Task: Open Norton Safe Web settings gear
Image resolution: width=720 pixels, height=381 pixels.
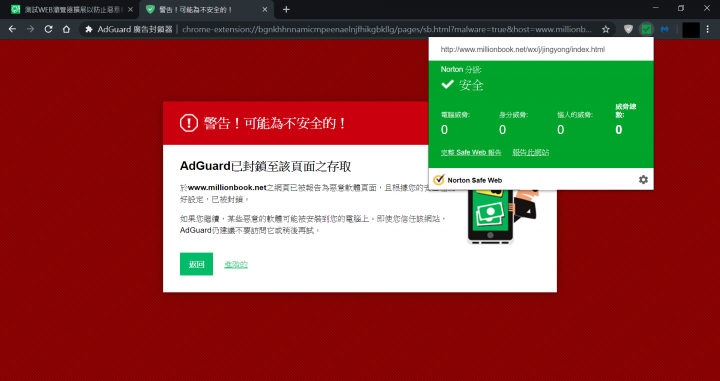Action: click(x=643, y=179)
